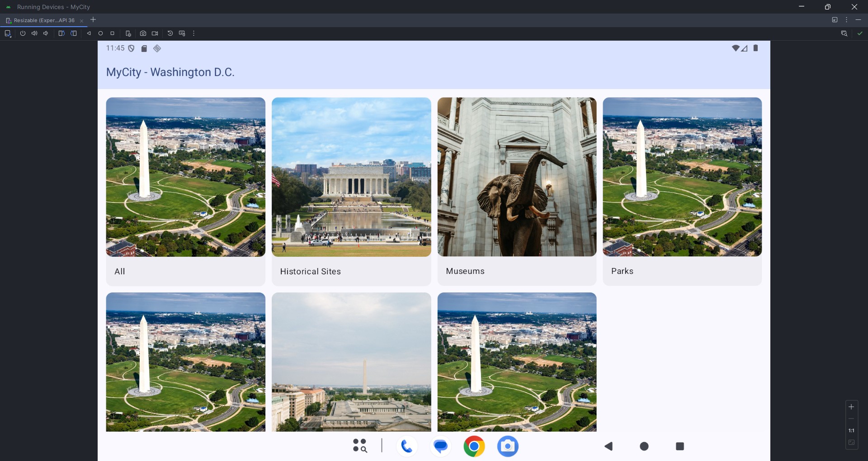Open the three-dot menu near window controls
This screenshot has width=868, height=461.
click(846, 20)
